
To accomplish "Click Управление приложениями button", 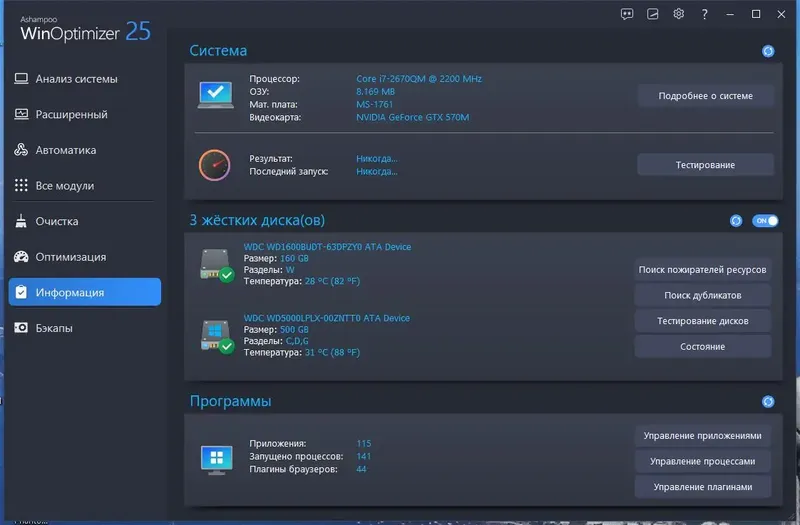I will (703, 436).
